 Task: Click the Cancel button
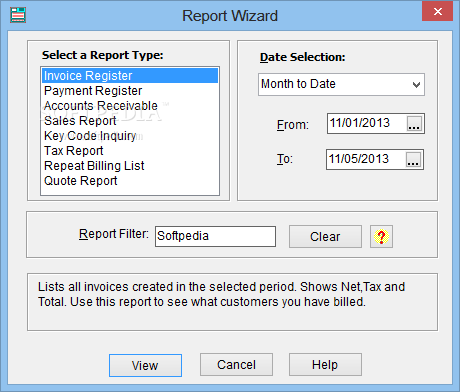point(236,365)
